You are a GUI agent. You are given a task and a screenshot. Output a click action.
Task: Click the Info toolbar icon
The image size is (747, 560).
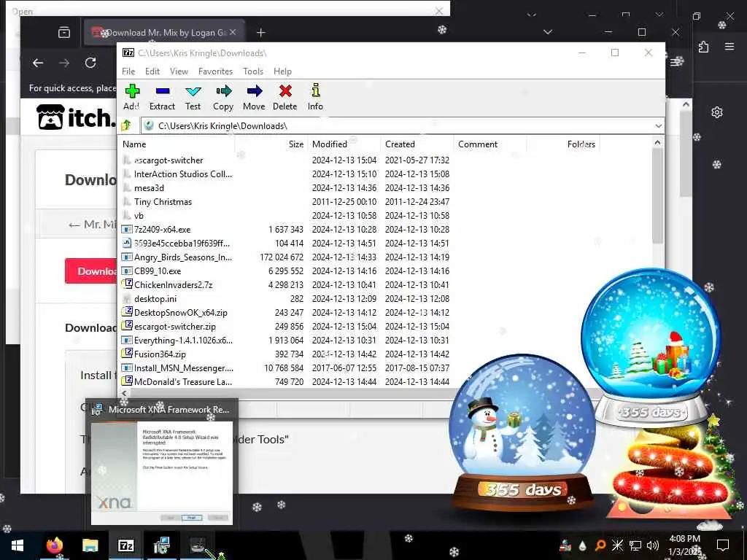pyautogui.click(x=315, y=97)
